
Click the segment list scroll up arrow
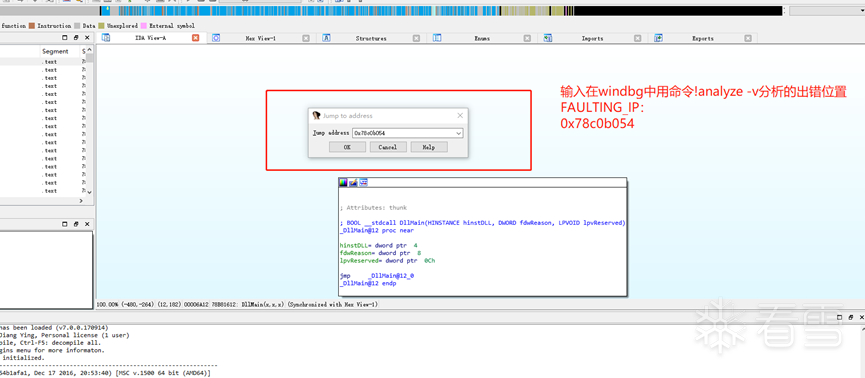point(89,50)
